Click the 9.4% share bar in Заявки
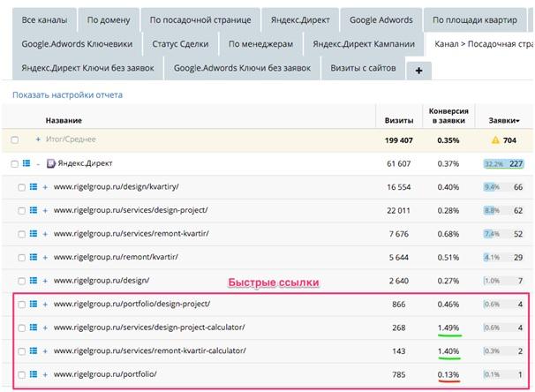 point(492,187)
